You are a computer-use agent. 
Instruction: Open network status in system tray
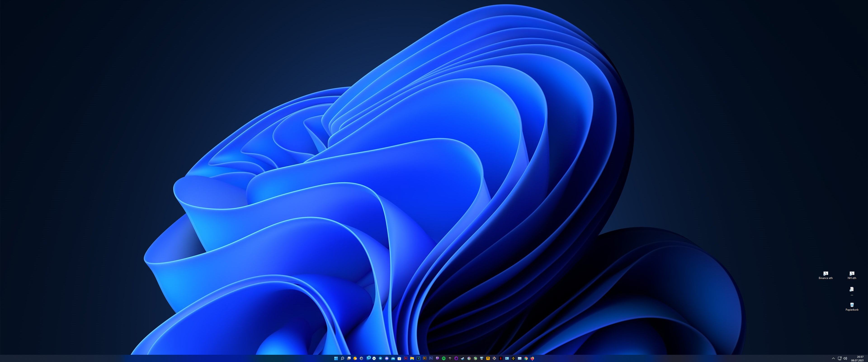click(839, 358)
